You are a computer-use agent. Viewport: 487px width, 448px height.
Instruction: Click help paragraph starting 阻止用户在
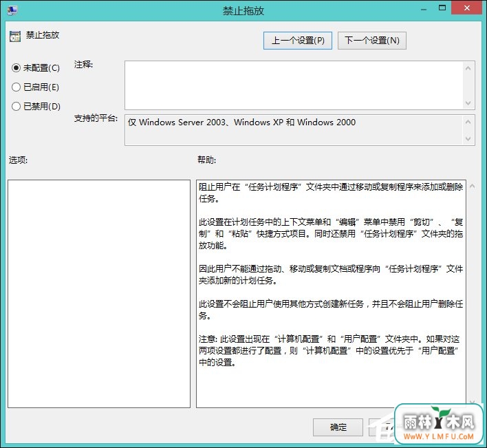click(x=331, y=193)
